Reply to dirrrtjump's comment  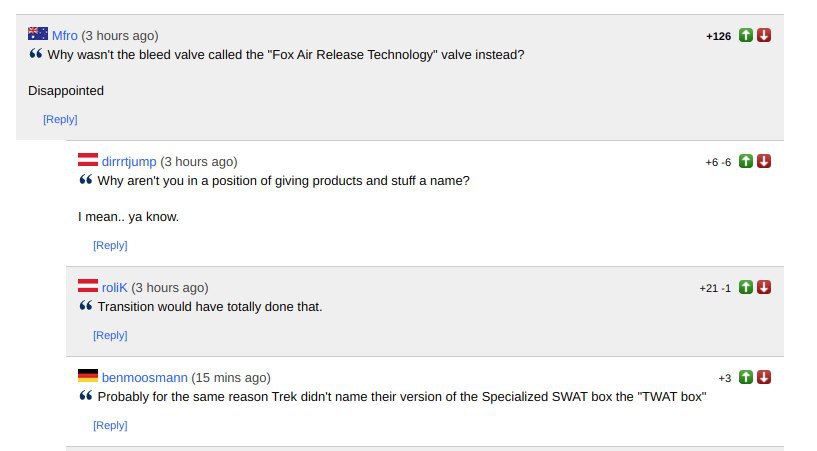click(x=110, y=245)
